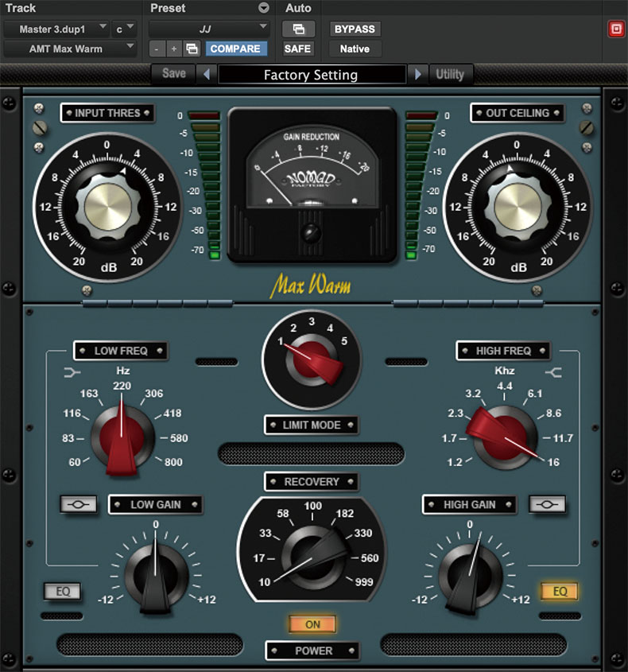Screen dimensions: 628x672
Task: Click the Preset header label
Action: point(168,8)
